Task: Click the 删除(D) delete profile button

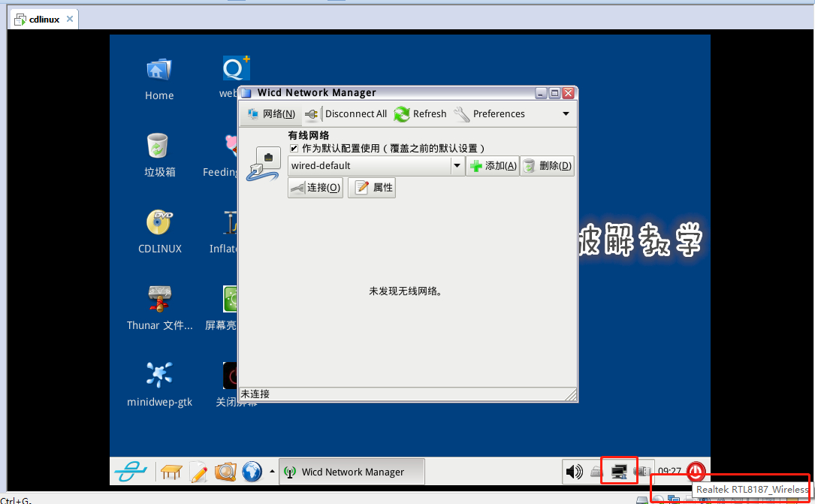Action: coord(548,166)
